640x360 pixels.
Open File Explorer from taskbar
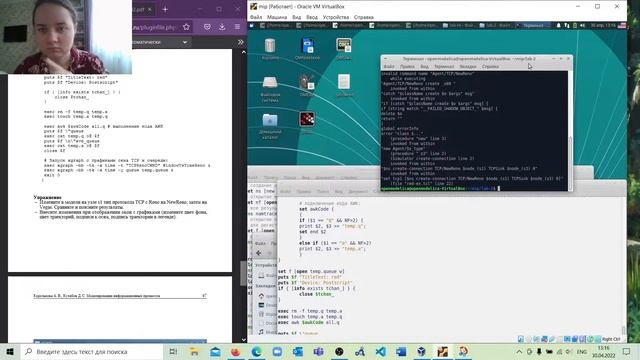(194, 351)
